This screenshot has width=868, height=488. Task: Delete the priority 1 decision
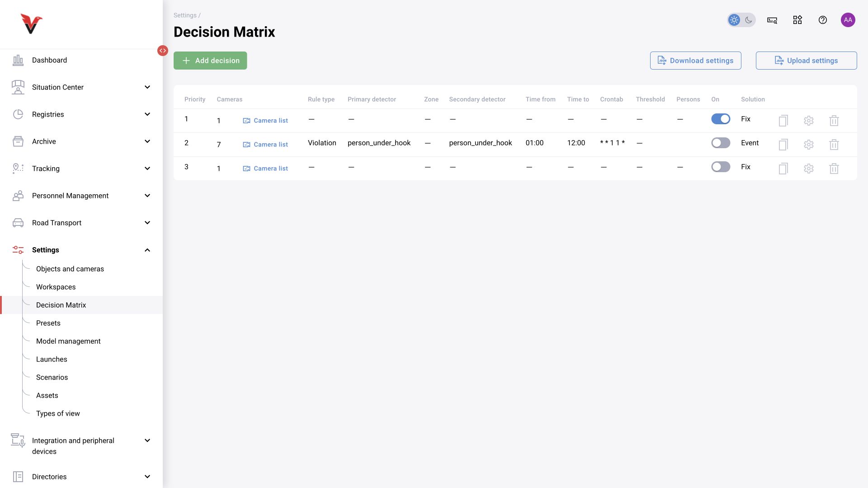click(x=834, y=121)
